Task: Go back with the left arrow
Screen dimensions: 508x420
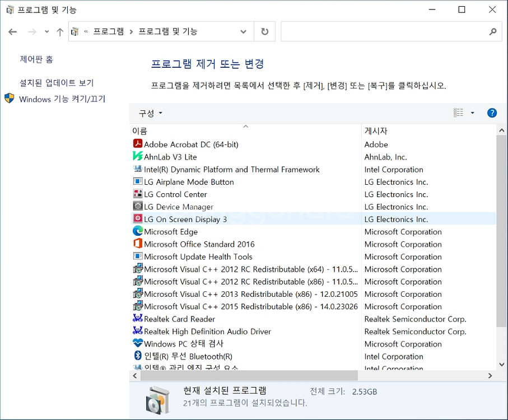Action: [x=13, y=32]
